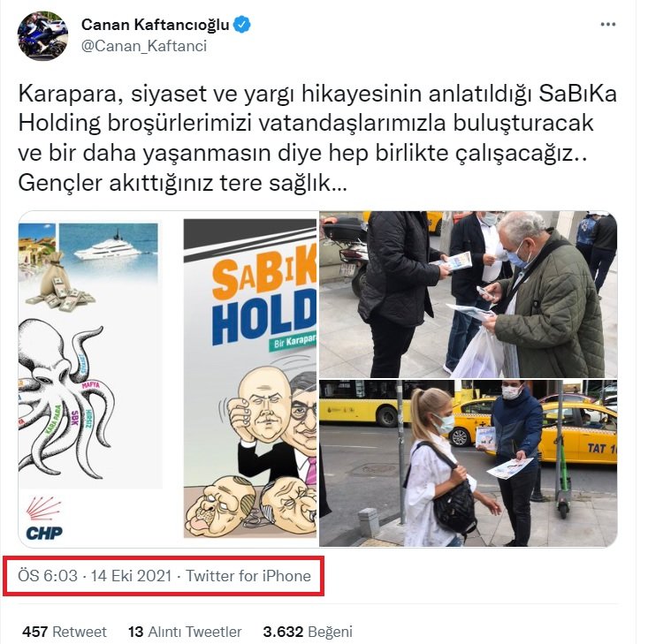The height and width of the screenshot is (644, 648).
Task: View the 457 Retweet list
Action: click(65, 632)
